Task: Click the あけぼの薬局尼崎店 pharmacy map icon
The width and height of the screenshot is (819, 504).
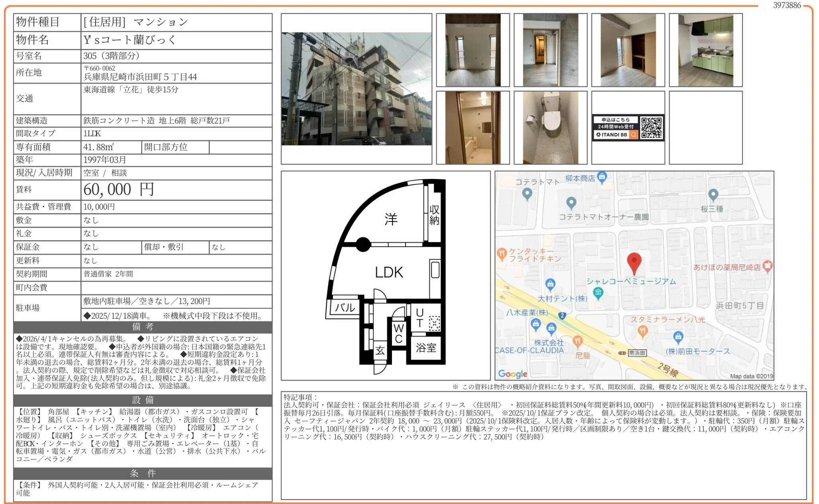Action: [x=767, y=266]
